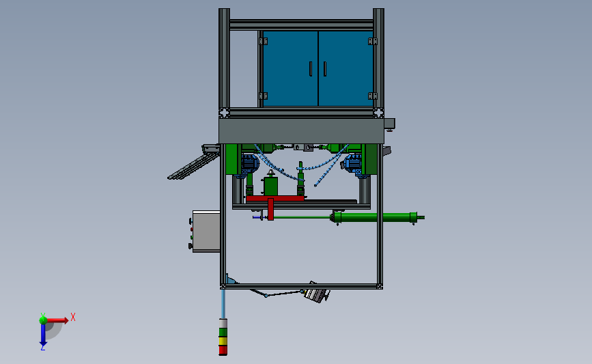592x364 pixels.
Task: Select the yellow segment of the signal tower light
Action: 223,341
